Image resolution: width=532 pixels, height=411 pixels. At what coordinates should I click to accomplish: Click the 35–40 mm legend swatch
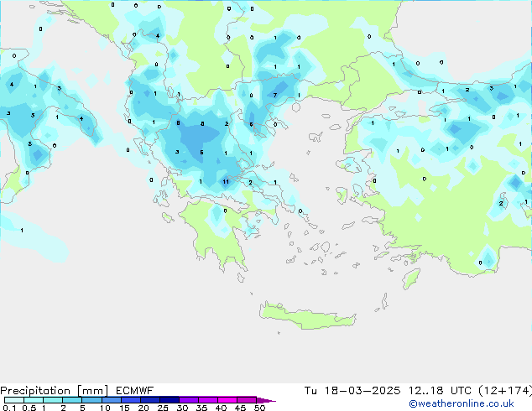coord(207,400)
